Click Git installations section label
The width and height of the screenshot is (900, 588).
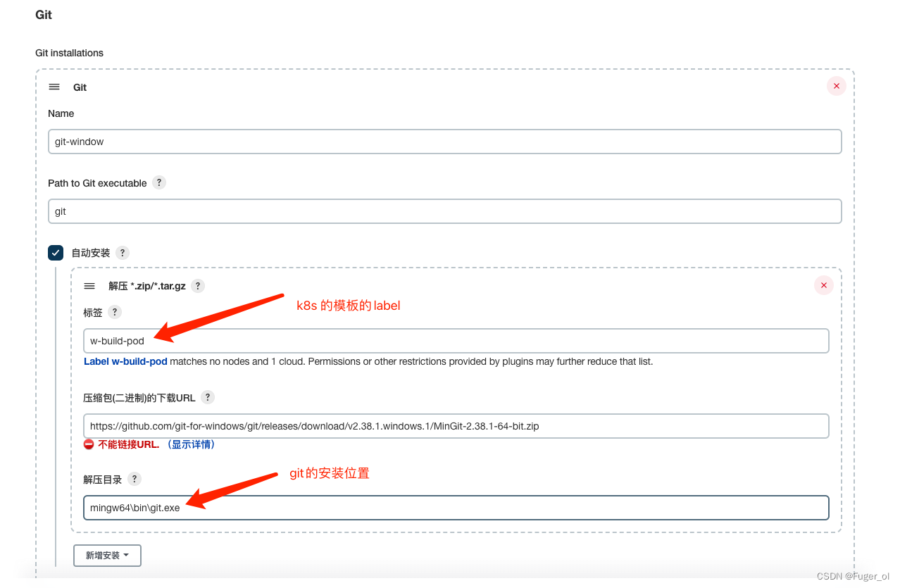coord(69,53)
